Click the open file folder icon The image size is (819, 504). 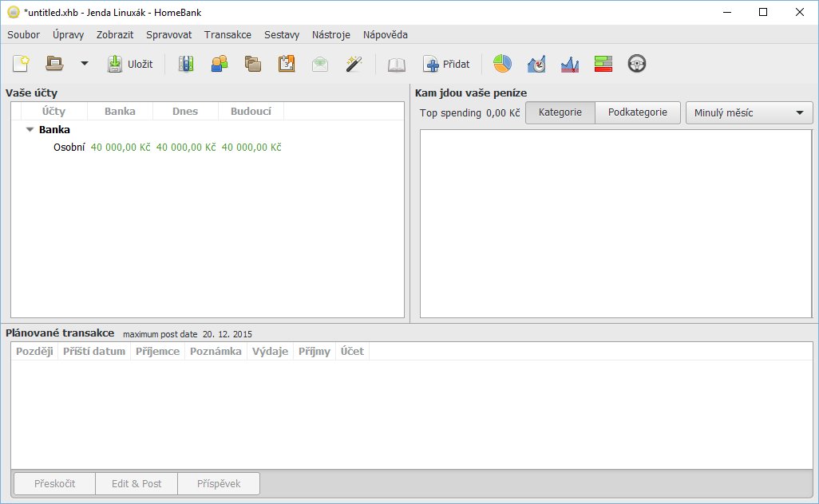click(54, 64)
